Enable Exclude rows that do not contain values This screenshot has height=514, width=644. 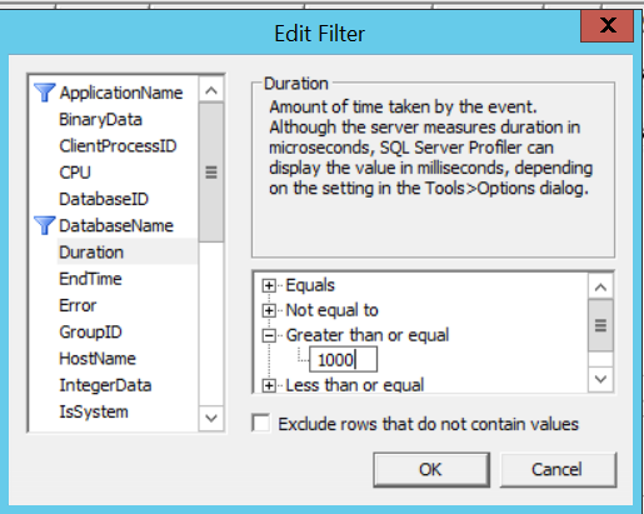(261, 423)
